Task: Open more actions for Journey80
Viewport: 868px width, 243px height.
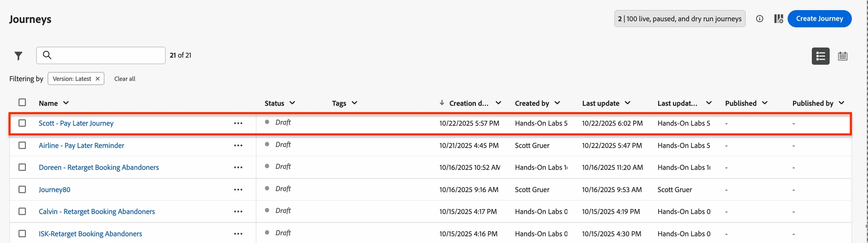Action: tap(238, 190)
